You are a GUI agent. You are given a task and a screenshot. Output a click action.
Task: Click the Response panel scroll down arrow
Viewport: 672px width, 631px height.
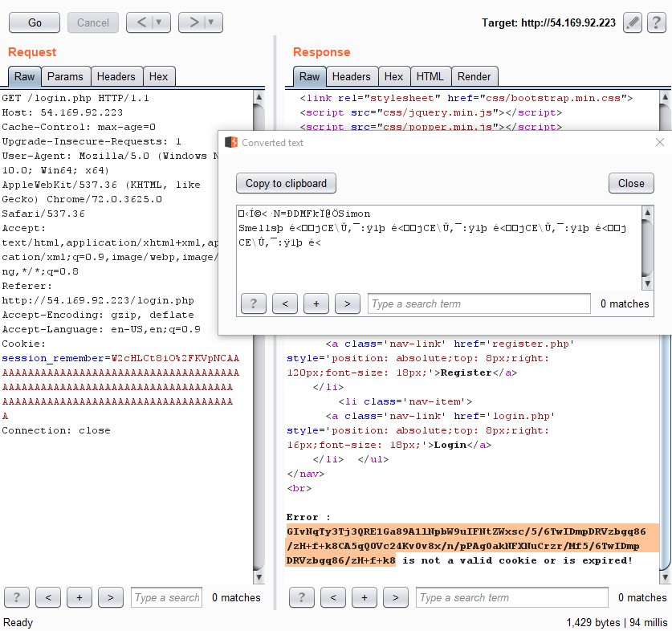(x=665, y=577)
